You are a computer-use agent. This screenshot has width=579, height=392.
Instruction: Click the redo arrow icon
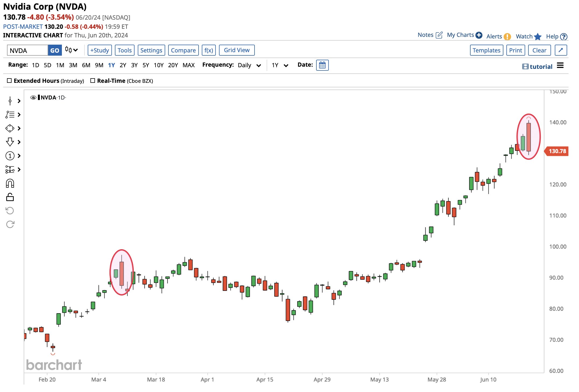(x=10, y=224)
